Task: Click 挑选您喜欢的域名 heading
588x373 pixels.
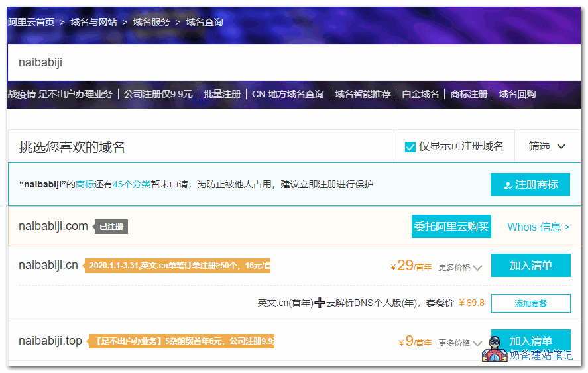Action: [x=72, y=147]
